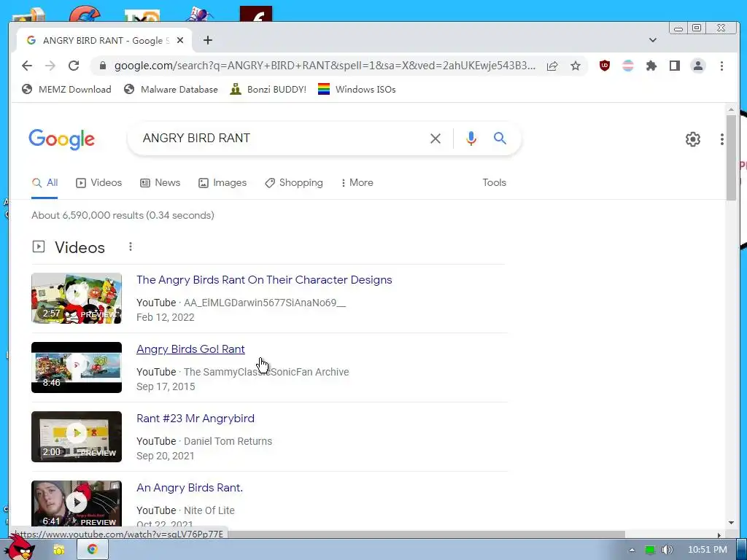Bookmark this tab with the star icon
The image size is (747, 560).
[x=576, y=66]
